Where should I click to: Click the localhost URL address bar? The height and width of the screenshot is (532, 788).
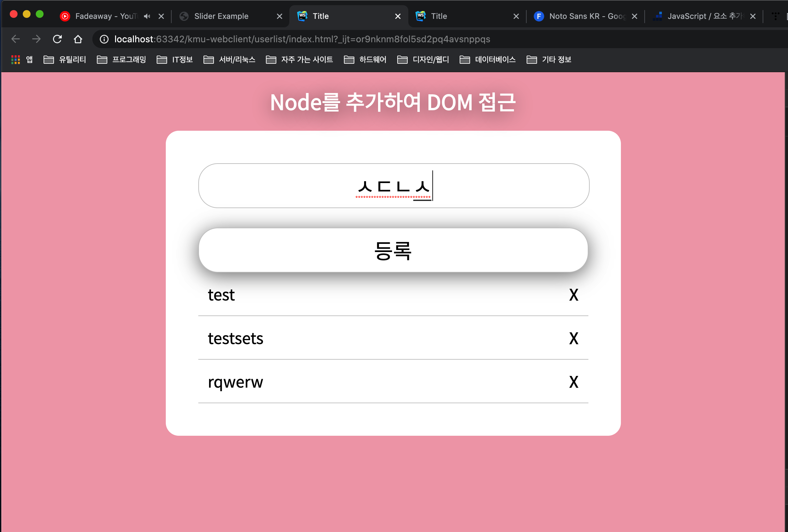(302, 39)
